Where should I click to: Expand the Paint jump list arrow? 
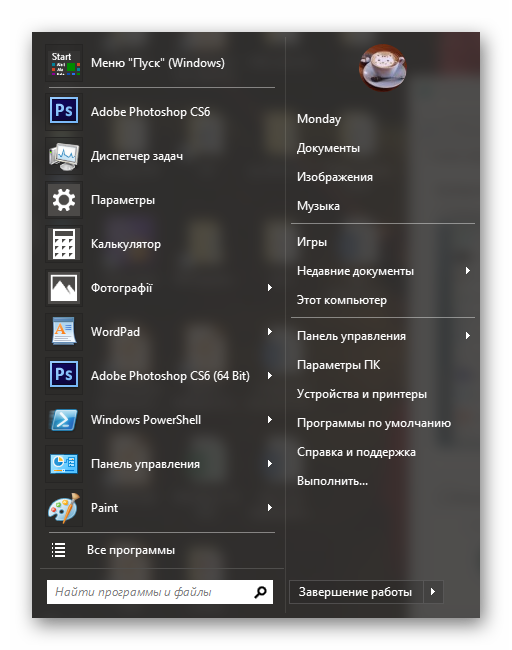[x=270, y=507]
